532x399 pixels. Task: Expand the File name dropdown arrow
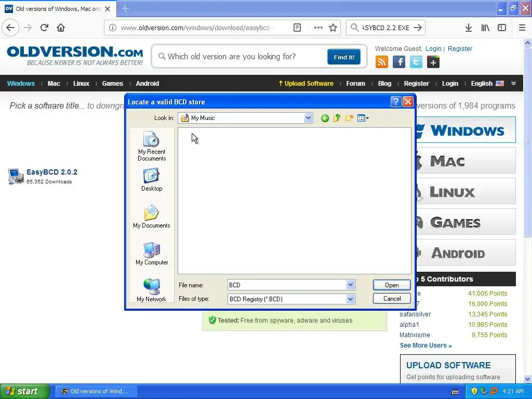point(351,285)
